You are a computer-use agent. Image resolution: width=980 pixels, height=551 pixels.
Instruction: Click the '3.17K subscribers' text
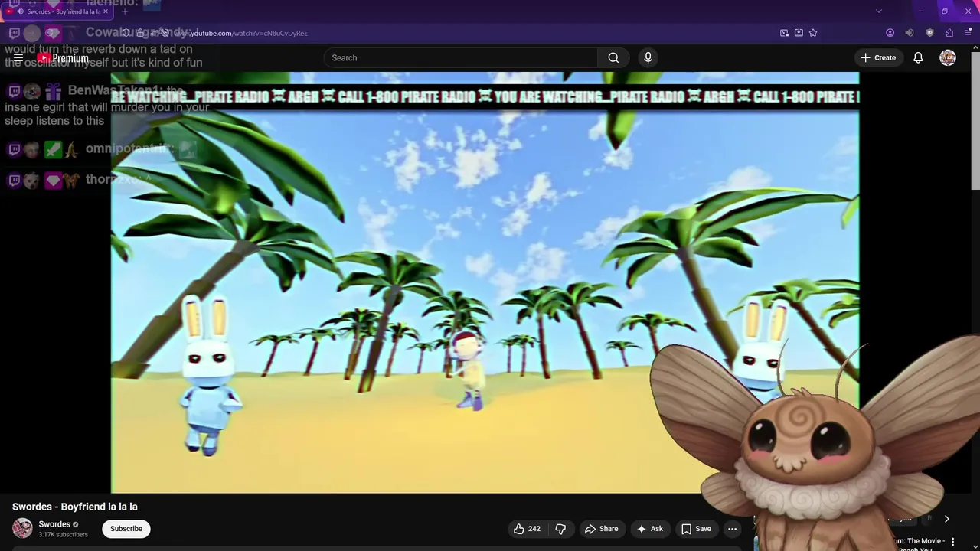tap(63, 535)
